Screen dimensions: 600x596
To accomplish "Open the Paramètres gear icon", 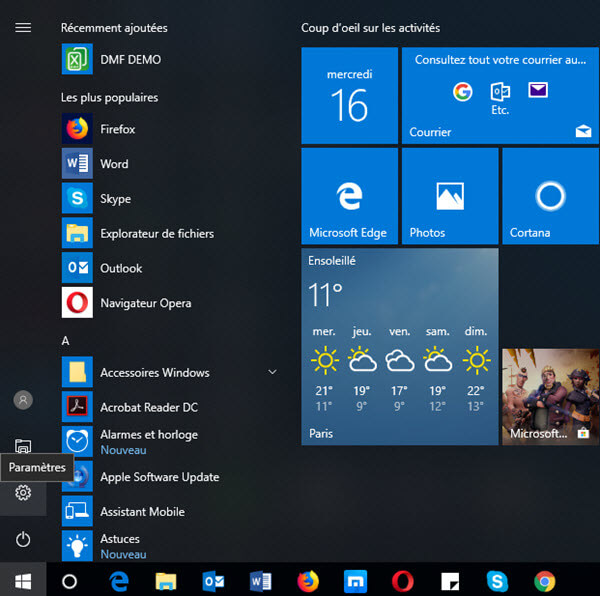I will [x=23, y=493].
